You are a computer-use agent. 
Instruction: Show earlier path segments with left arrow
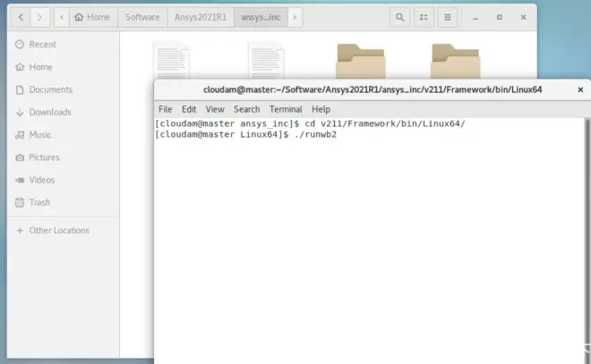(x=62, y=17)
